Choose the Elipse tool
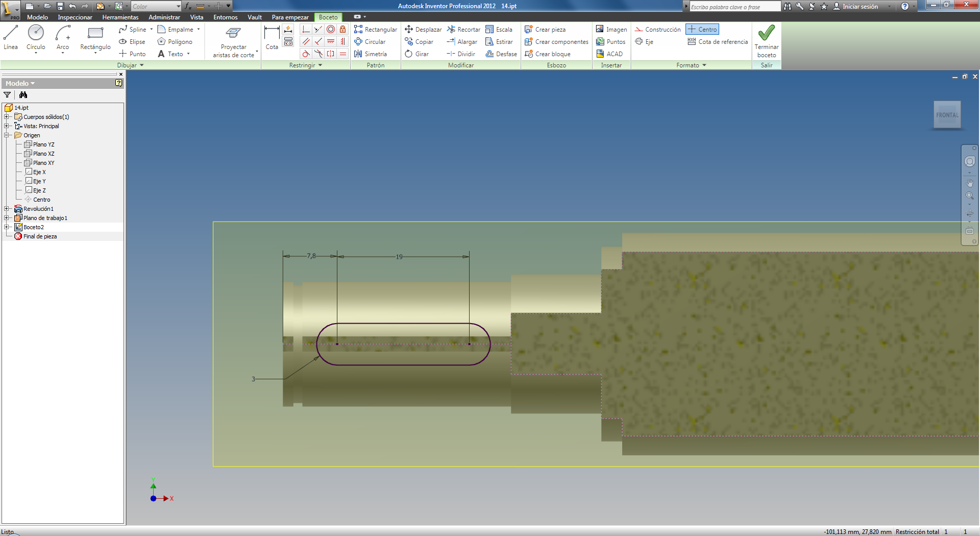This screenshot has height=536, width=980. [x=132, y=42]
